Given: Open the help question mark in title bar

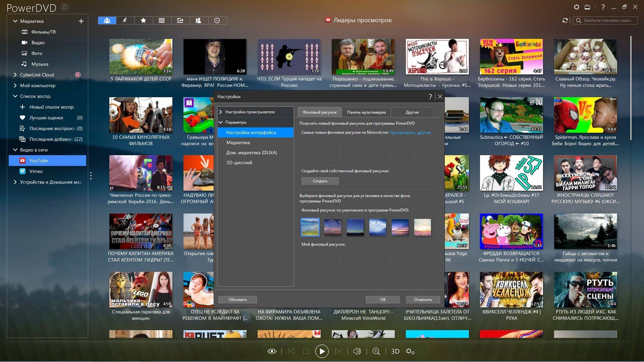Looking at the screenshot, I should pyautogui.click(x=603, y=7).
